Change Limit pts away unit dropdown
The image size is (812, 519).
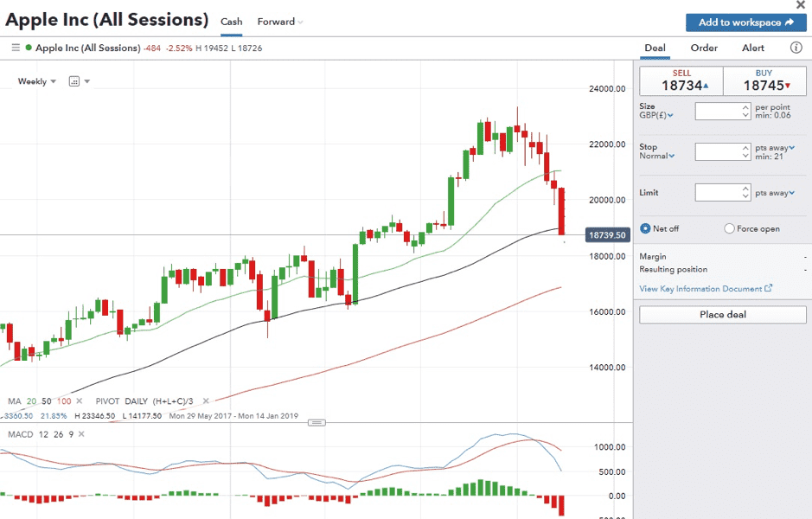(x=775, y=193)
